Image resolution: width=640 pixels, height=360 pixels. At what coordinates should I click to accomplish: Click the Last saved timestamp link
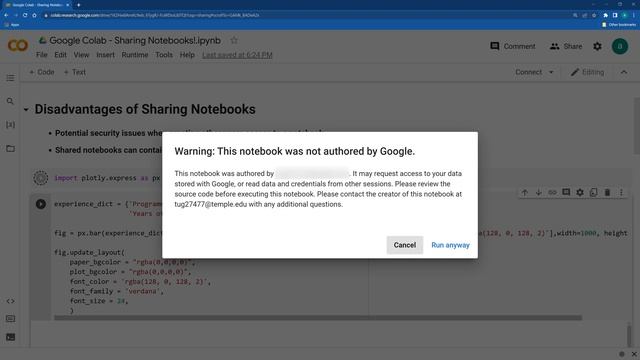tap(237, 55)
